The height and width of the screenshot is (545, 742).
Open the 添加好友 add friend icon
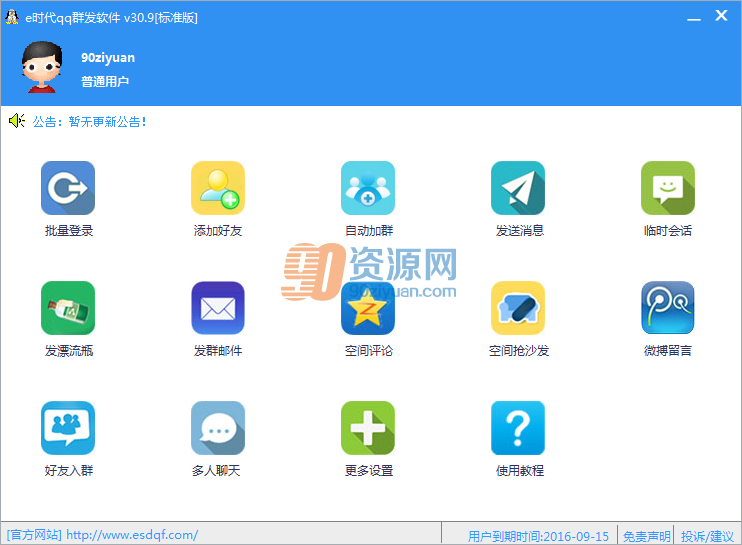(x=218, y=188)
